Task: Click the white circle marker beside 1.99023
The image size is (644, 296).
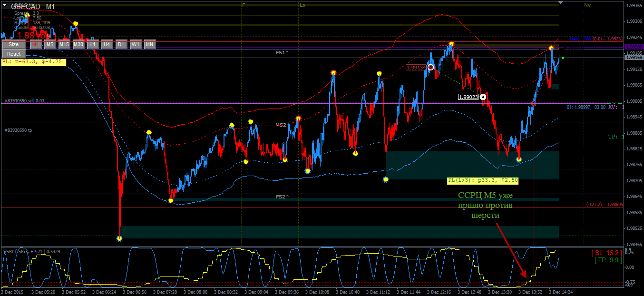Action: point(483,97)
